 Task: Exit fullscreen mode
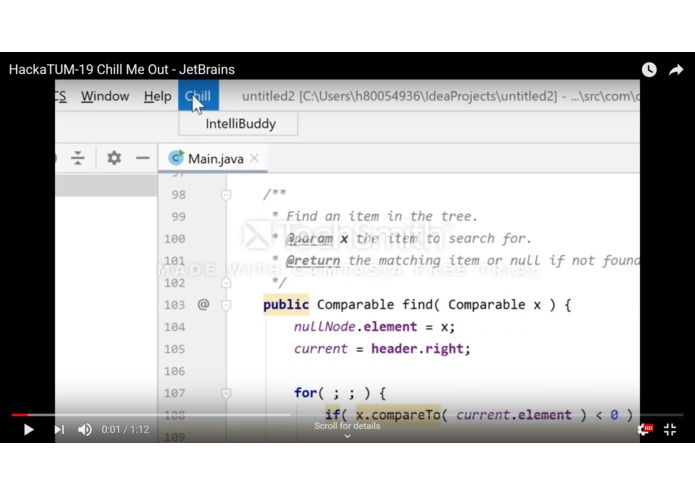click(670, 429)
